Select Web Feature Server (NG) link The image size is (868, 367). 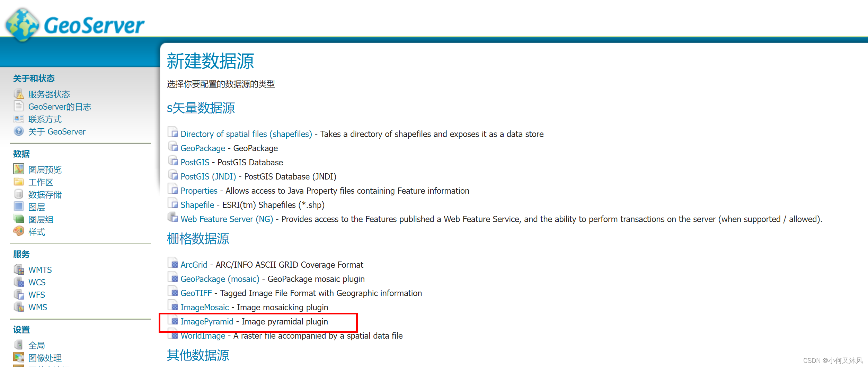pyautogui.click(x=227, y=219)
